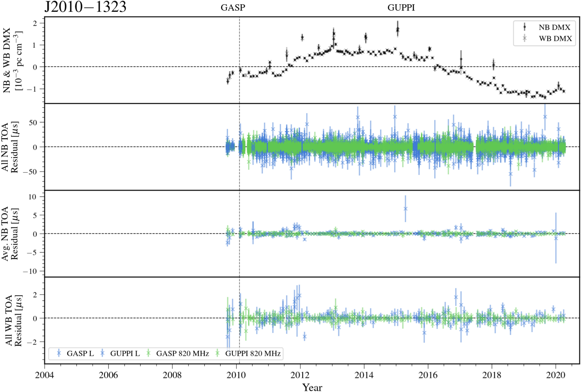Click the 2008 tick label on x-axis
581x392 pixels.
coord(172,375)
